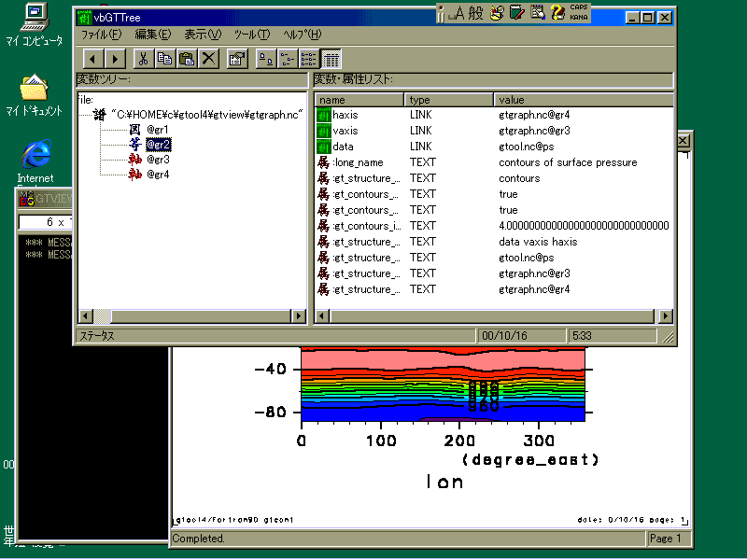Sort list by the type column header
Viewport: 747px width, 560px height.
point(448,100)
